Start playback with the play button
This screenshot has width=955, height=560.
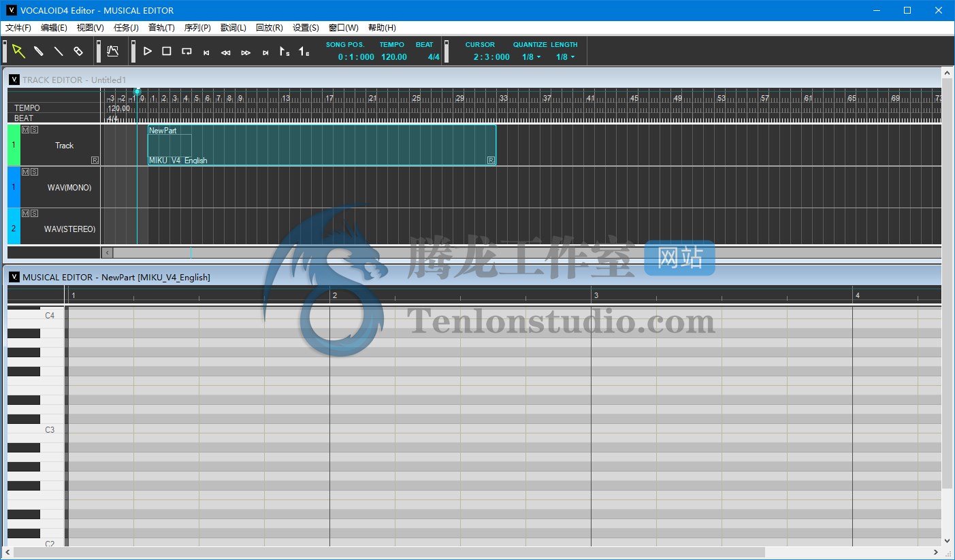147,51
